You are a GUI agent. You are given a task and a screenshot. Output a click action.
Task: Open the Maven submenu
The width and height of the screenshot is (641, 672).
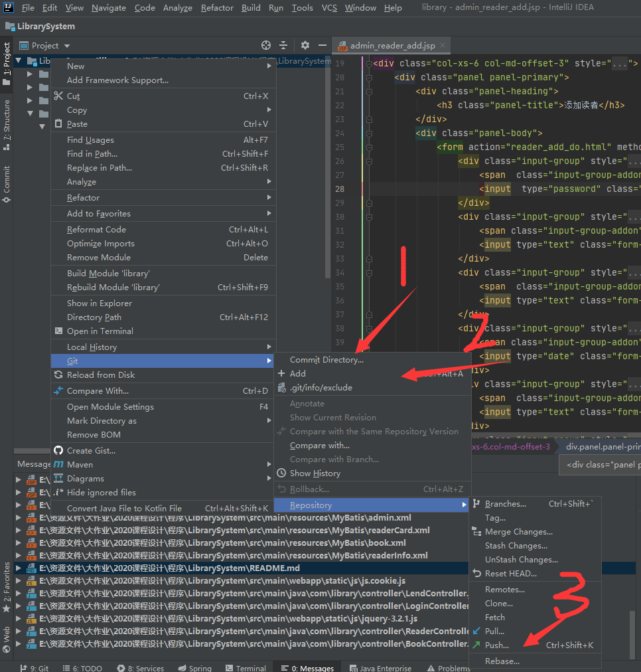tap(163, 465)
